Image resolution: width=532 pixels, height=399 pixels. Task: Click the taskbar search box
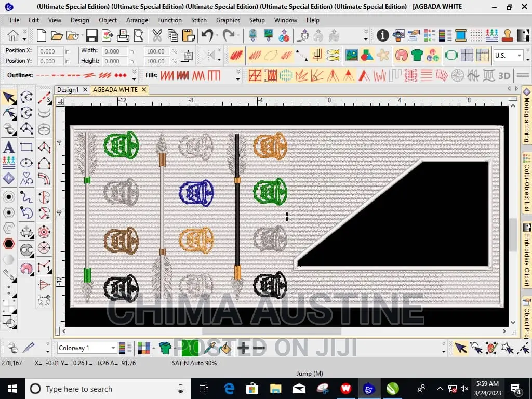coord(108,389)
